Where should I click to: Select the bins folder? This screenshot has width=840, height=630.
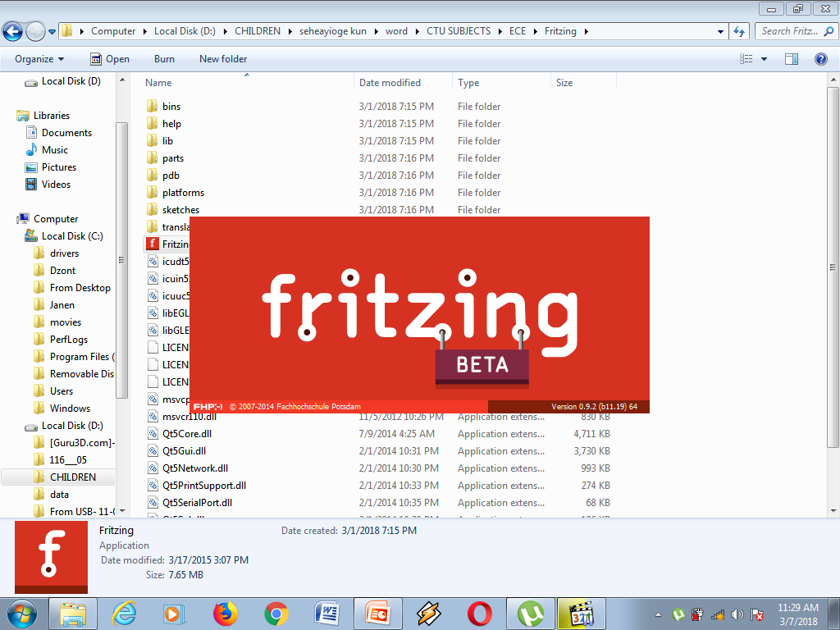pos(171,107)
